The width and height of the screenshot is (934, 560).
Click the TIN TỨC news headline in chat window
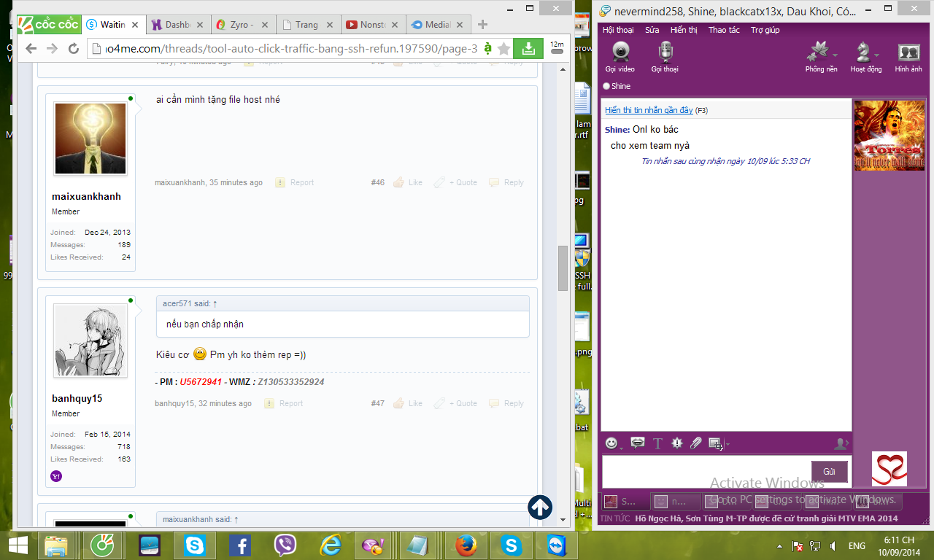(x=766, y=518)
